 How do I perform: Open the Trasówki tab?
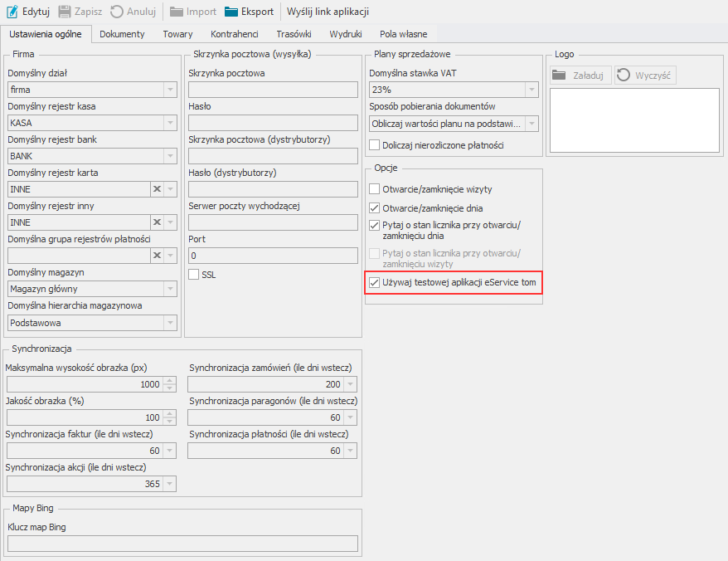click(294, 34)
